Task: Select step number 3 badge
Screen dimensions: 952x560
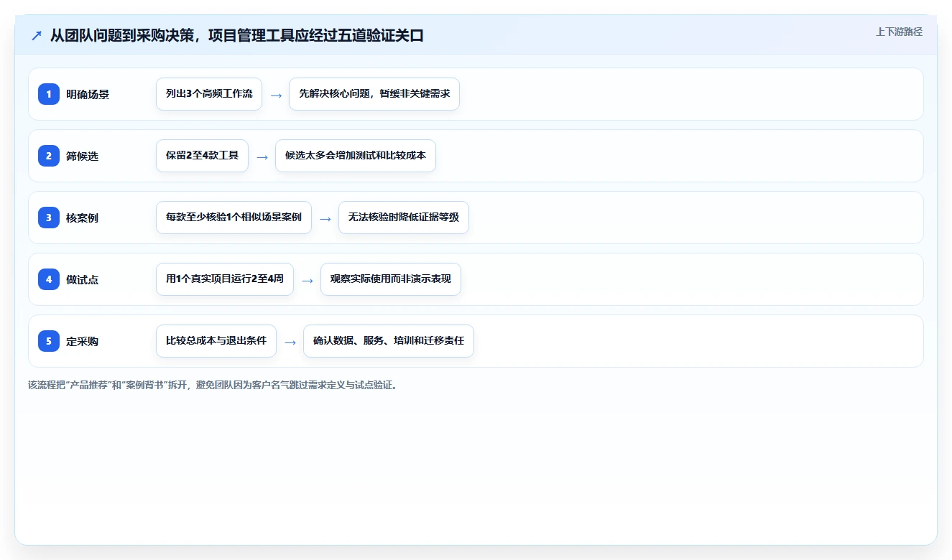Action: click(49, 218)
